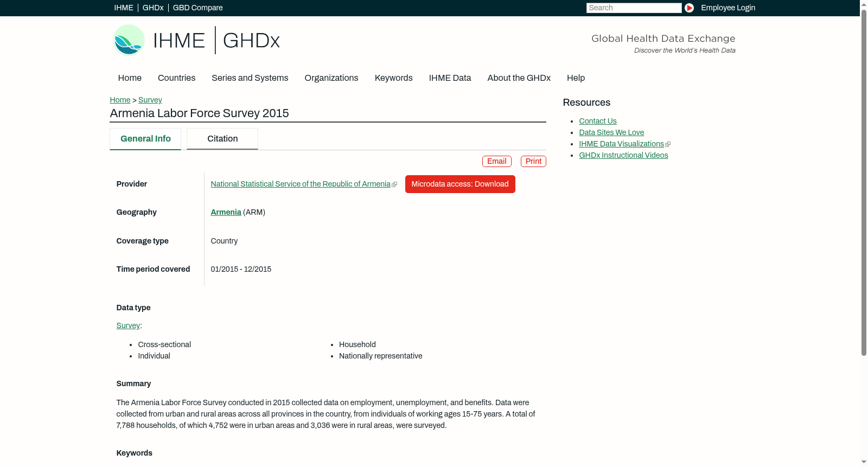Click the vertical page scrollbar thumb
Screen dimensions: 868x467
point(864,183)
